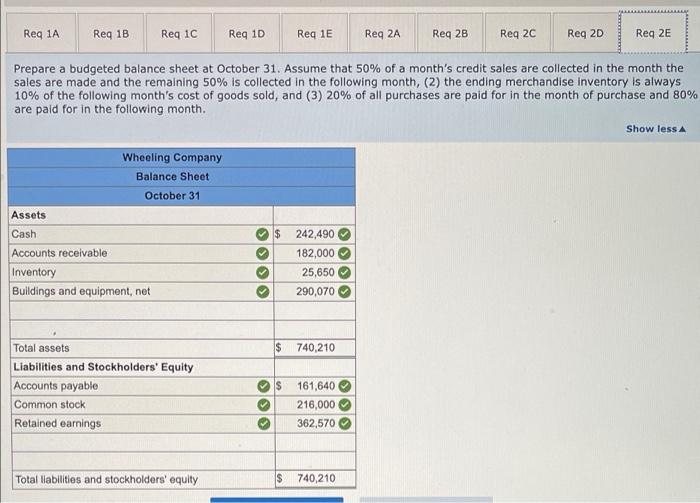Click the Assets section heading
700x503 pixels.
coord(29,215)
